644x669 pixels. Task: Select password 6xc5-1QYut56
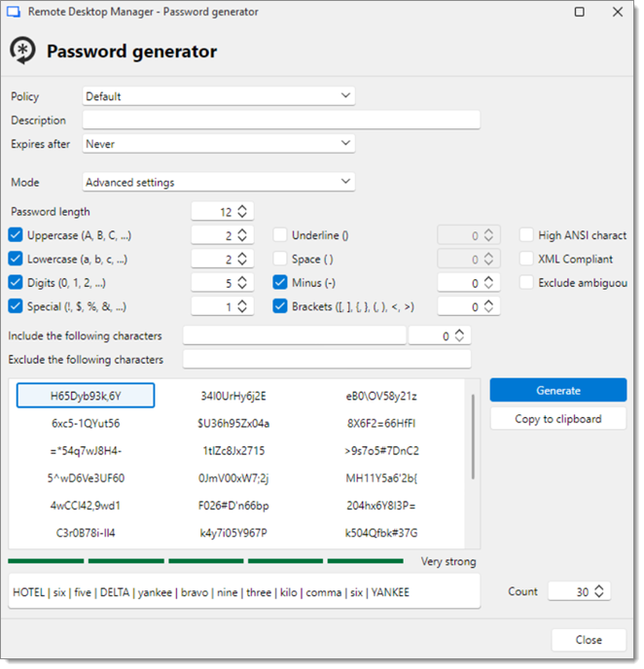click(86, 425)
